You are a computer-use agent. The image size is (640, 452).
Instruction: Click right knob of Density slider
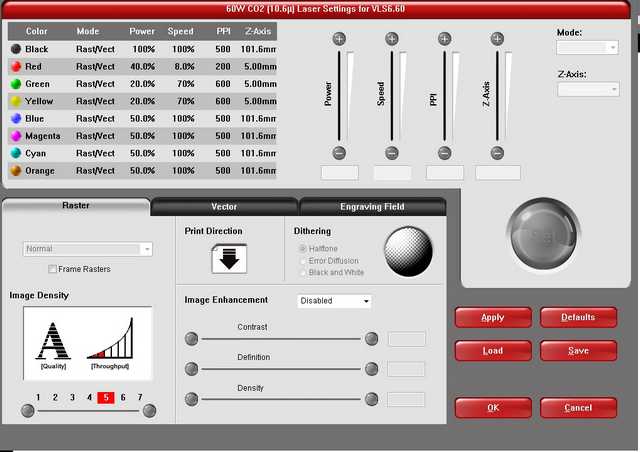[371, 399]
